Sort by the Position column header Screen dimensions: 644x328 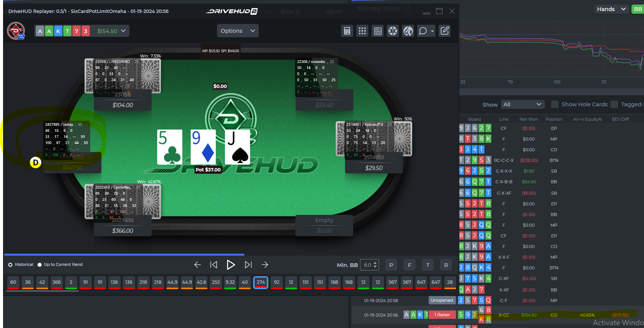(x=554, y=119)
